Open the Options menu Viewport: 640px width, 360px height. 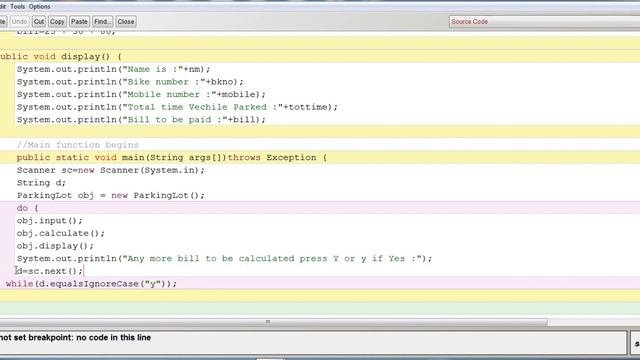click(x=40, y=7)
